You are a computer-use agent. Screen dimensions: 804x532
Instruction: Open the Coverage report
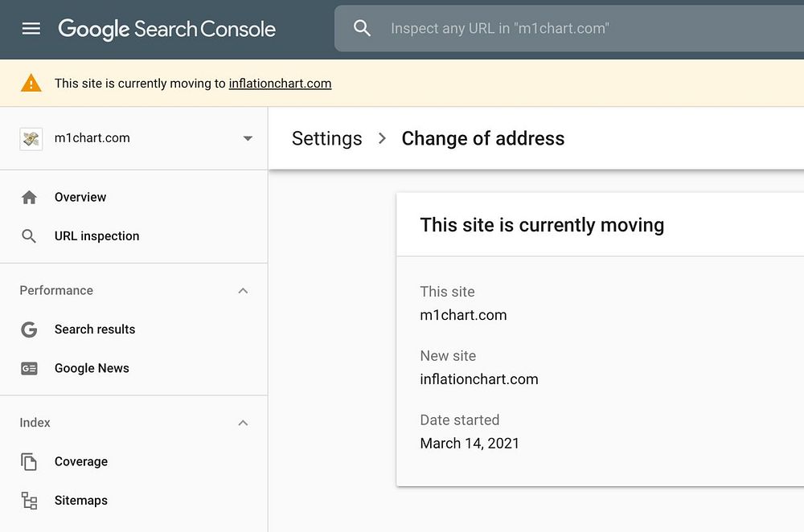pos(81,462)
